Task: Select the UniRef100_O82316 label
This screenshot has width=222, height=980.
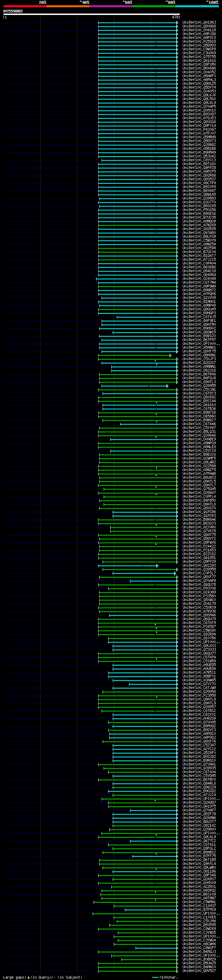Action: click(199, 371)
